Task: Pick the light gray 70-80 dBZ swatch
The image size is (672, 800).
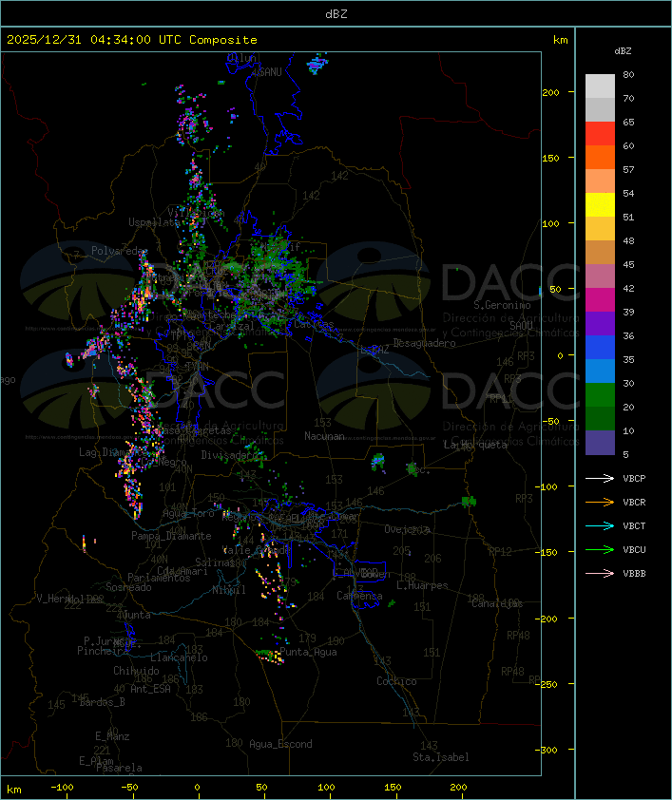Action: coord(600,86)
